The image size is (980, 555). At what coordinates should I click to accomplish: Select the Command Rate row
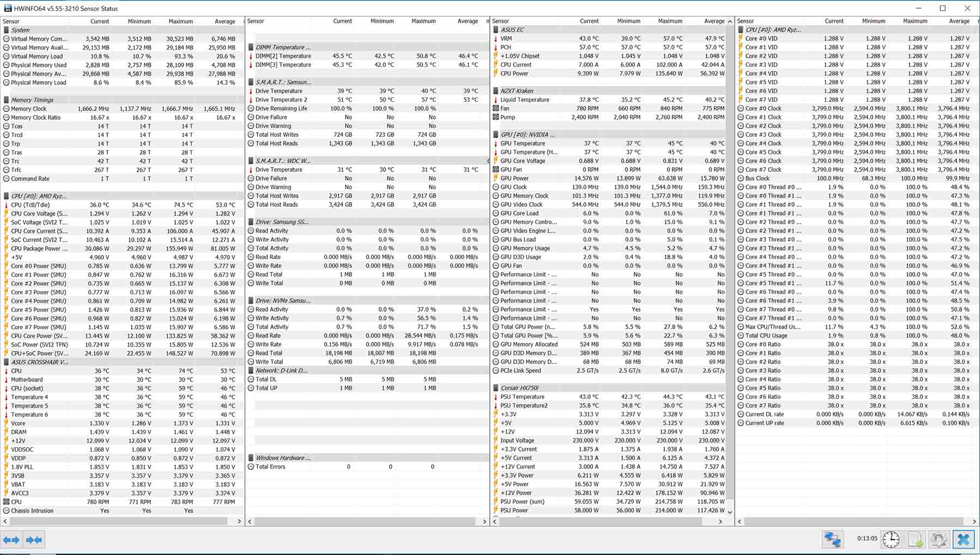pyautogui.click(x=122, y=178)
